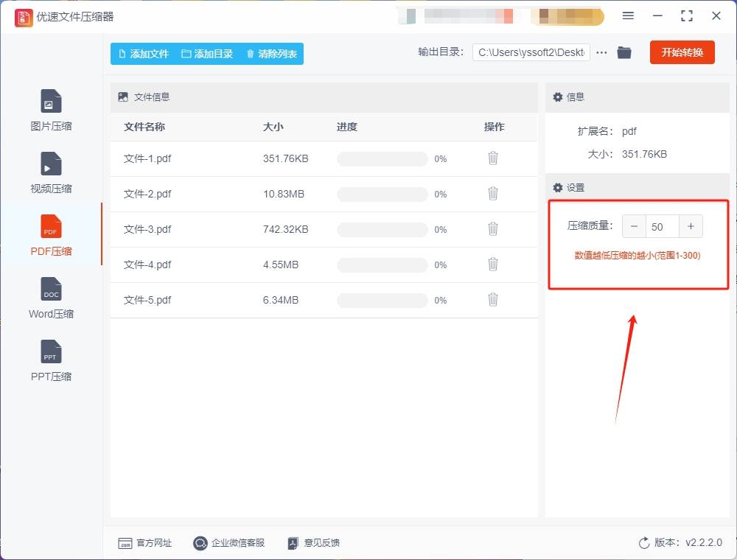Viewport: 737px width, 560px height.
Task: Close the 优速文件压缩器 window
Action: (x=716, y=16)
